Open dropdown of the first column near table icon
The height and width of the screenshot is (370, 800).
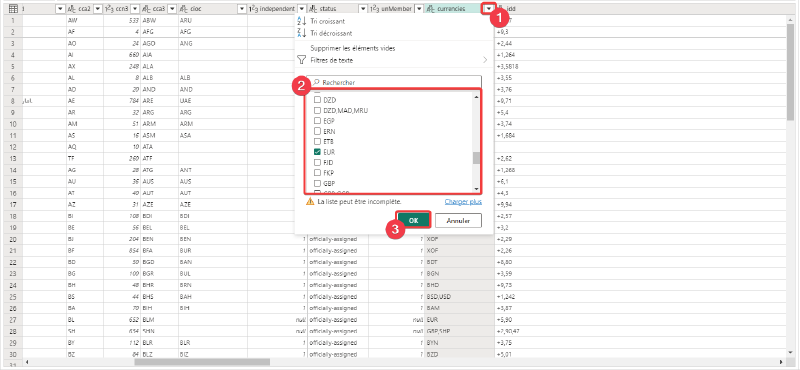(60, 9)
